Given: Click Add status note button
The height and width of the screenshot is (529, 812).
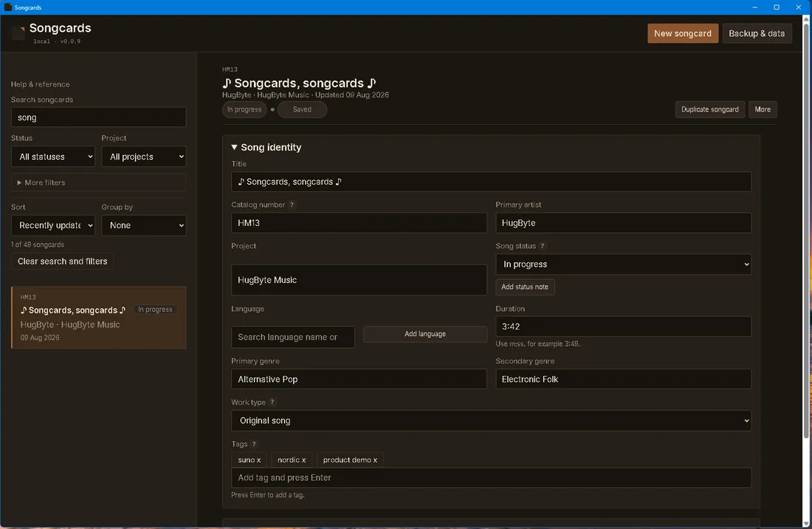Looking at the screenshot, I should pos(525,287).
